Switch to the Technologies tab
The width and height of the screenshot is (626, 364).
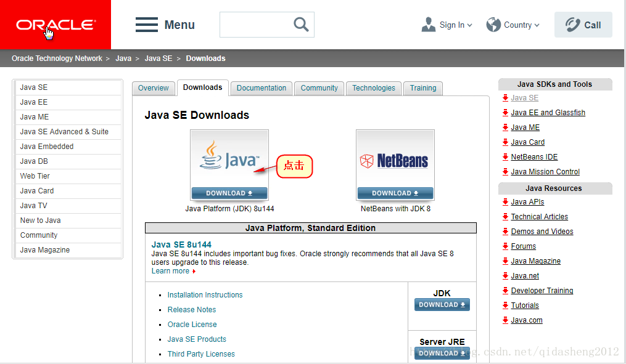click(x=374, y=87)
